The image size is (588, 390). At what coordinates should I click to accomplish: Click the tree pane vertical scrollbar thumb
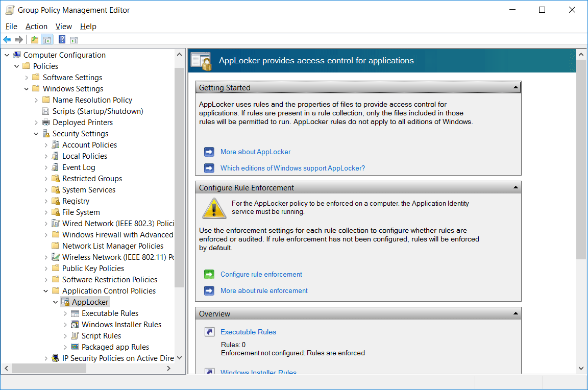click(x=179, y=177)
